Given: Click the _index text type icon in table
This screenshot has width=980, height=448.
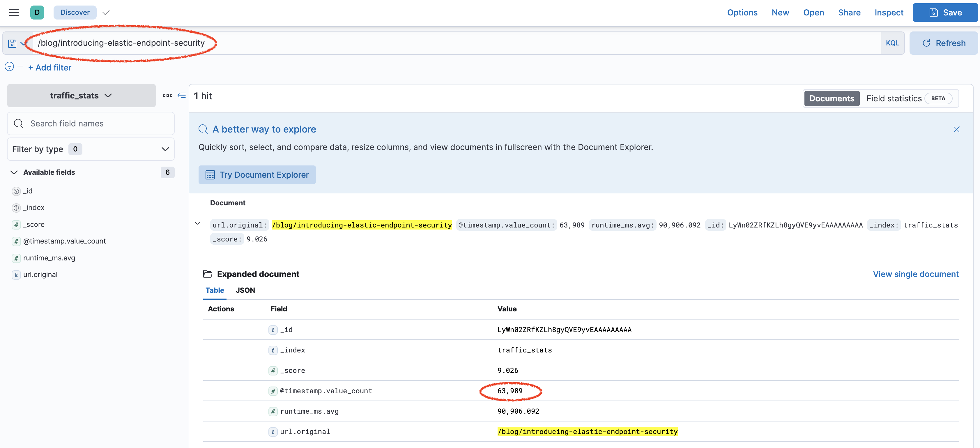Looking at the screenshot, I should (273, 350).
